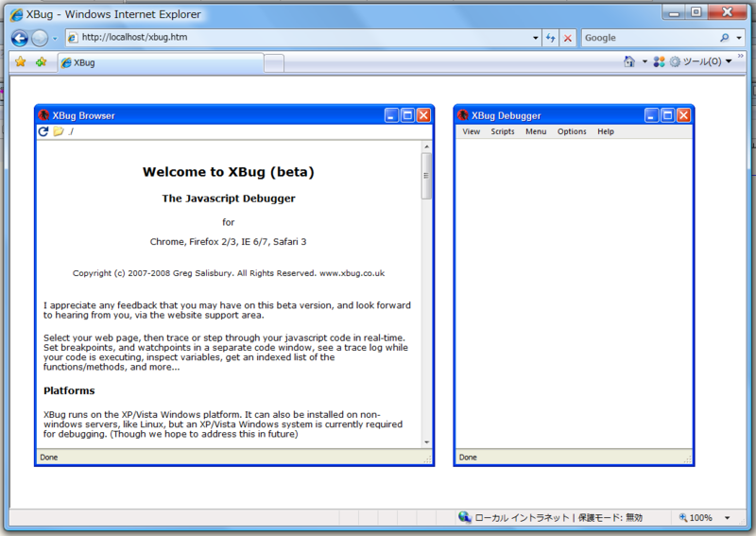
Task: Click the path field in XBug Browser toolbar
Action: pyautogui.click(x=249, y=131)
